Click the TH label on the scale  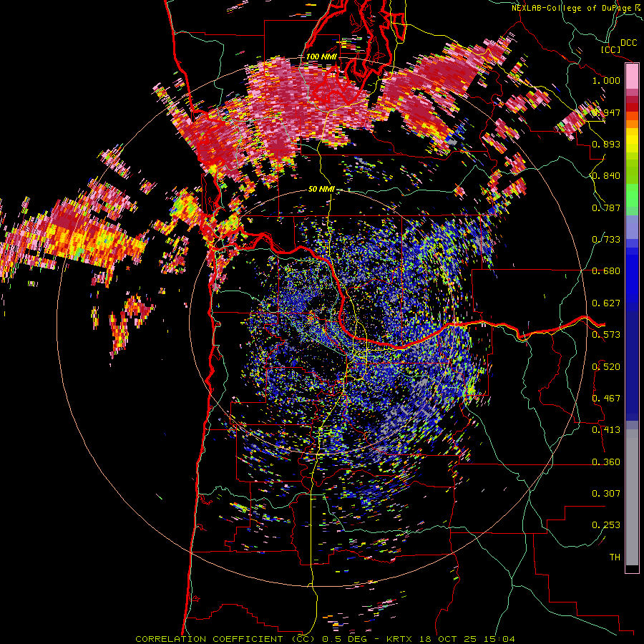pyautogui.click(x=615, y=557)
